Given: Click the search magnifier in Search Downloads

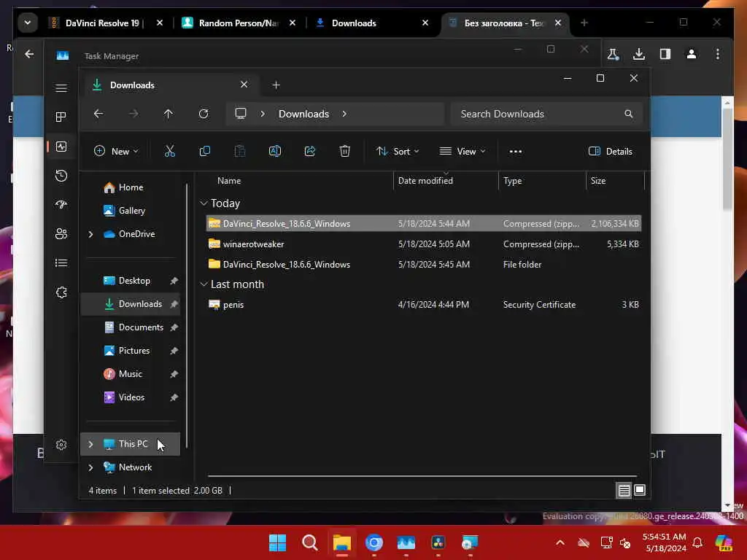Looking at the screenshot, I should [x=629, y=114].
